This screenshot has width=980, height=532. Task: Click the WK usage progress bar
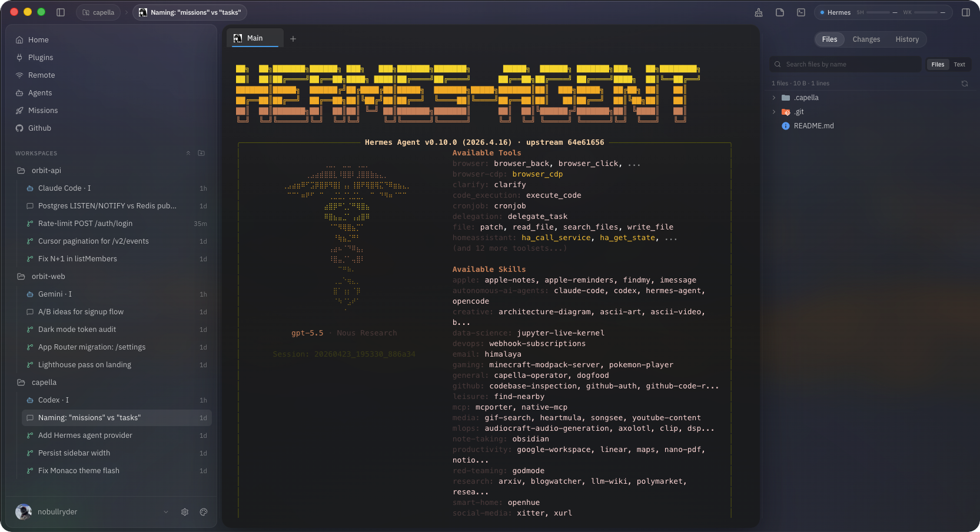(x=925, y=12)
